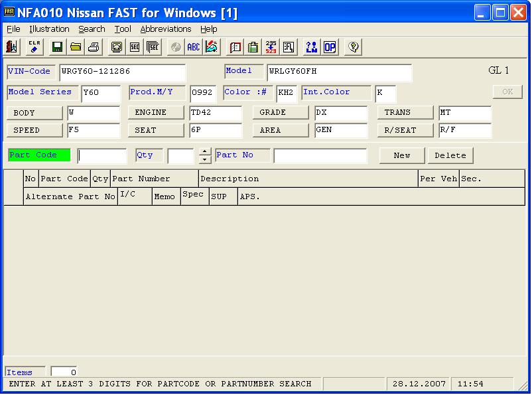Click the Int.Color field K

pos(385,94)
